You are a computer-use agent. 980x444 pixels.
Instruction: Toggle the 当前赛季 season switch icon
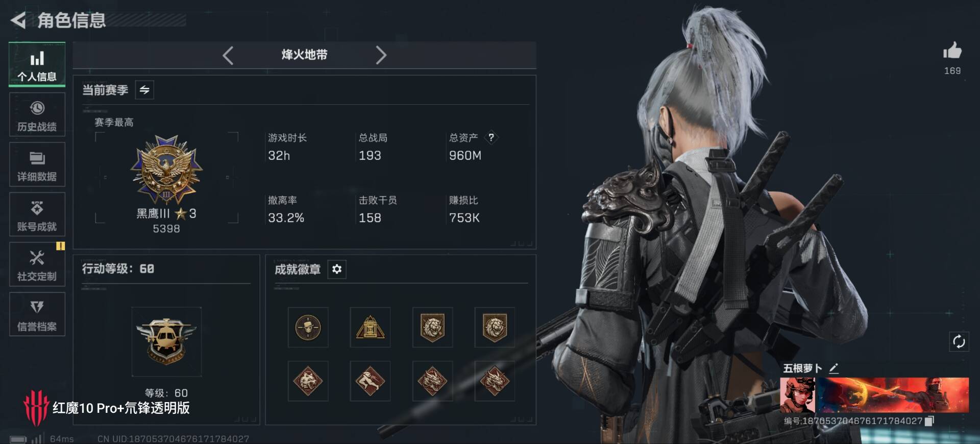coord(144,90)
